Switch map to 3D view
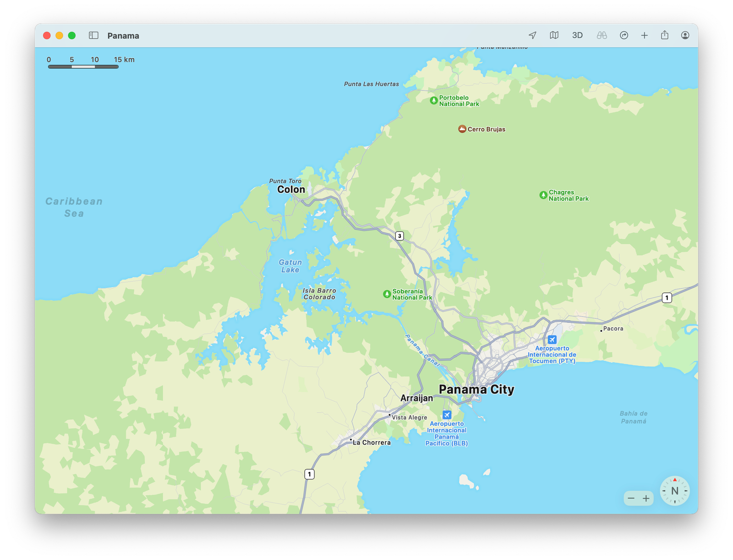The height and width of the screenshot is (560, 733). pos(577,35)
